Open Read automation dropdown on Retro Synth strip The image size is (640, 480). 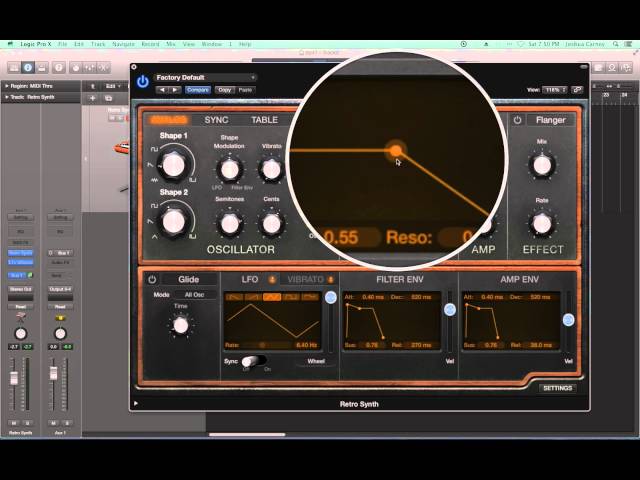(20, 307)
